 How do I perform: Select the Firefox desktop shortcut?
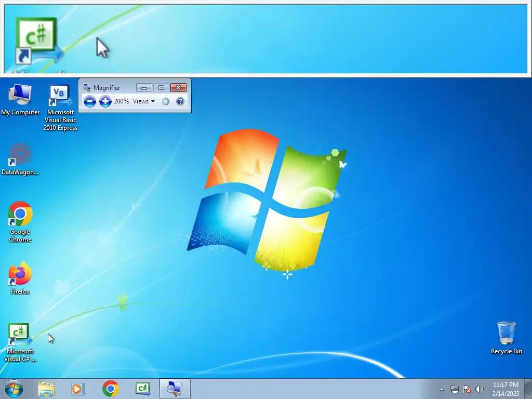(20, 278)
